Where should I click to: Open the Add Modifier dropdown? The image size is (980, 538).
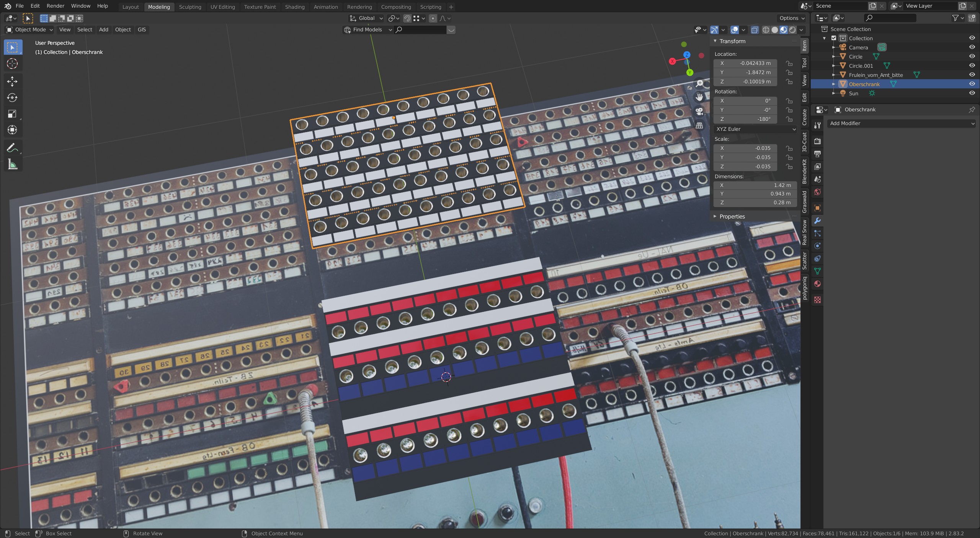tap(901, 123)
